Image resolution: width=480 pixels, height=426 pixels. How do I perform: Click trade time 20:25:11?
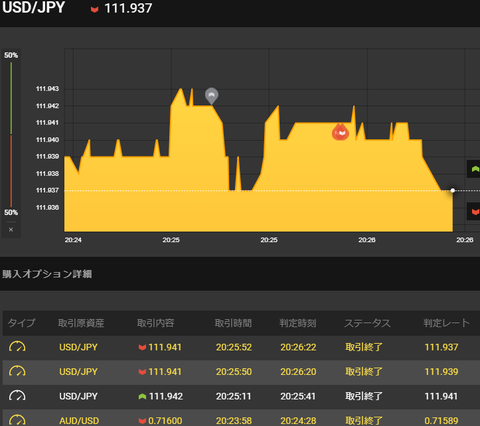pyautogui.click(x=233, y=396)
